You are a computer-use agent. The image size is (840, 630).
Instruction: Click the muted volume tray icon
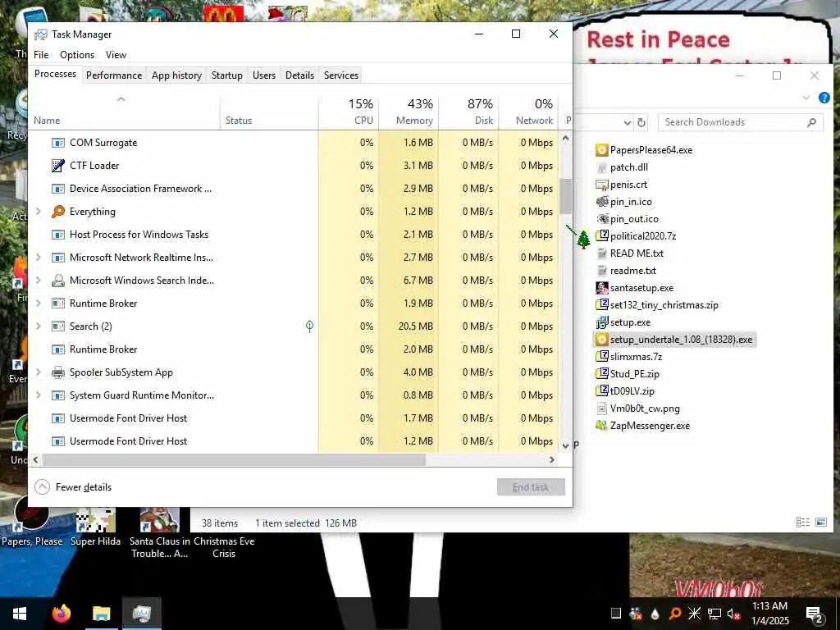pyautogui.click(x=734, y=614)
